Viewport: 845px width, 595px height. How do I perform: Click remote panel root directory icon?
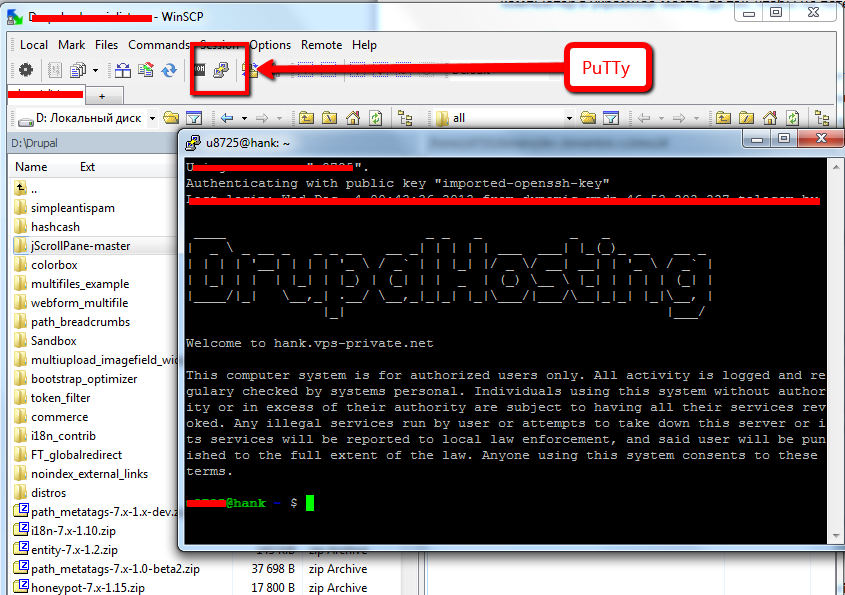tap(746, 118)
